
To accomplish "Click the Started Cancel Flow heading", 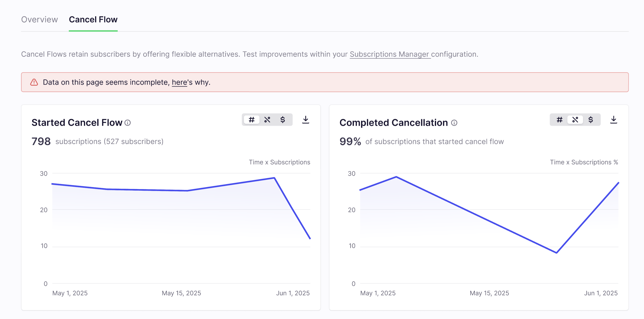I will point(77,123).
